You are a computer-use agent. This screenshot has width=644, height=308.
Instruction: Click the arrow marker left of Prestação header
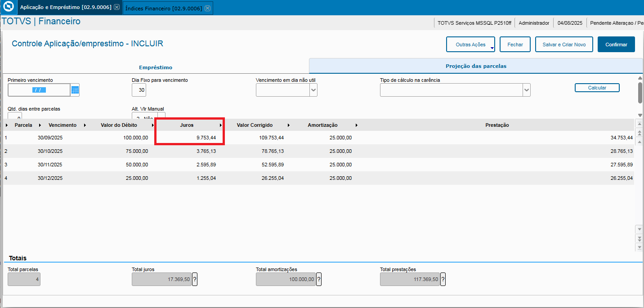357,125
